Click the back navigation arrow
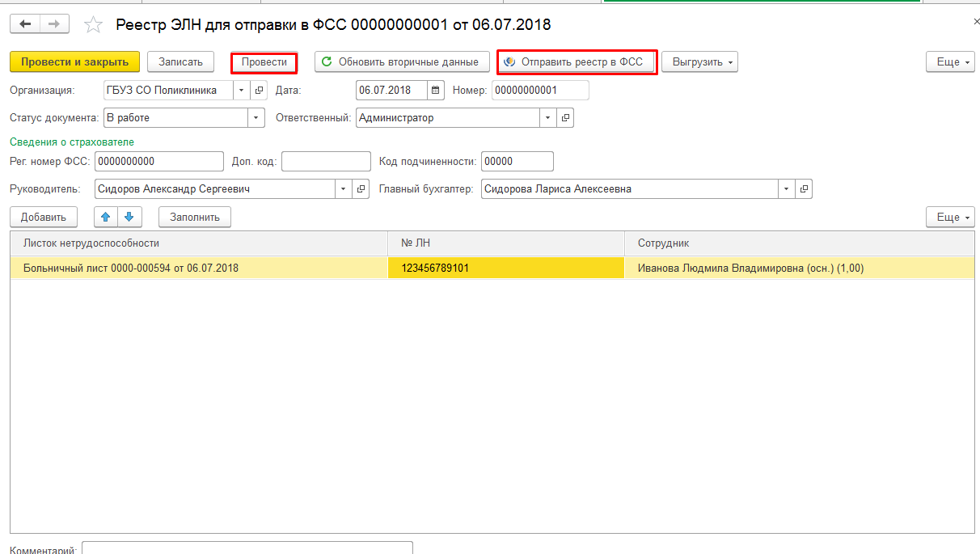Screen dimensions: 980x554 (x=25, y=24)
